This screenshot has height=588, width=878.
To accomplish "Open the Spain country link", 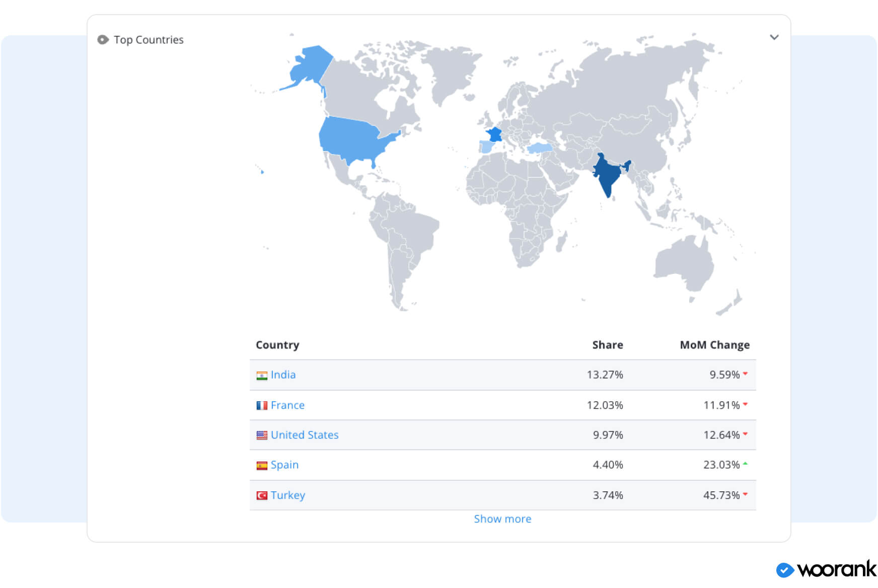I will pyautogui.click(x=284, y=465).
